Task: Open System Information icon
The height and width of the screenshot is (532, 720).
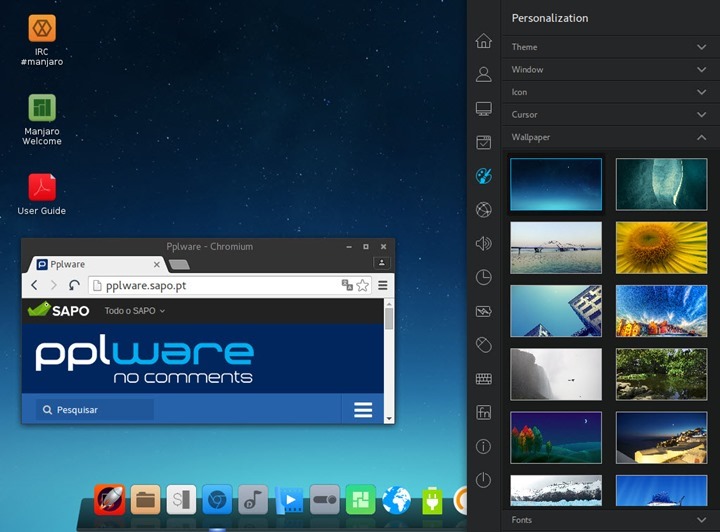Action: pos(484,446)
